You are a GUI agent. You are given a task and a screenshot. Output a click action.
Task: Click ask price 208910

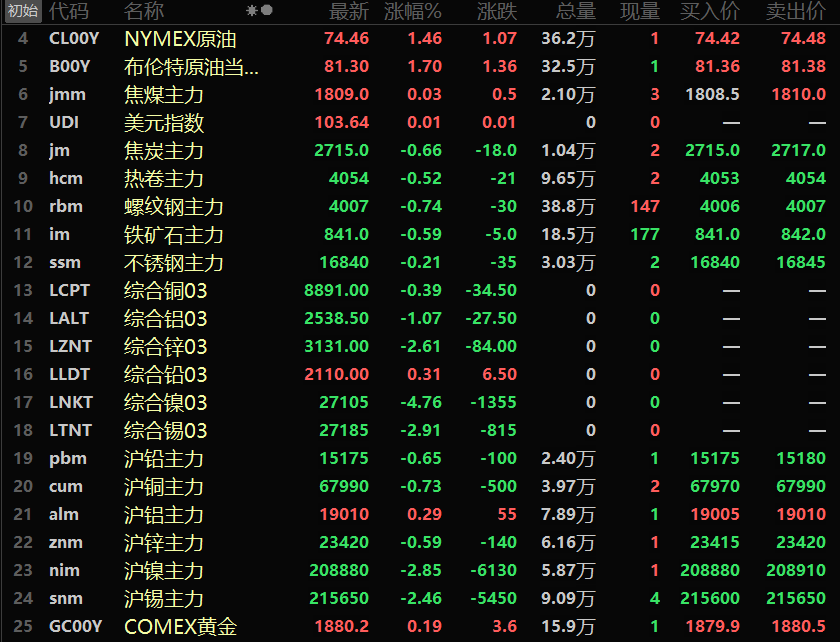tap(796, 570)
